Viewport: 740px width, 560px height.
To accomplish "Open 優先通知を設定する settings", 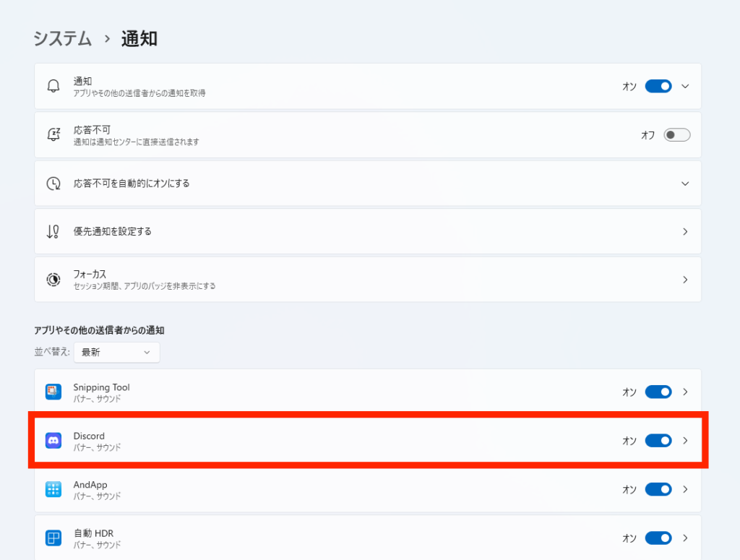I will click(x=684, y=231).
